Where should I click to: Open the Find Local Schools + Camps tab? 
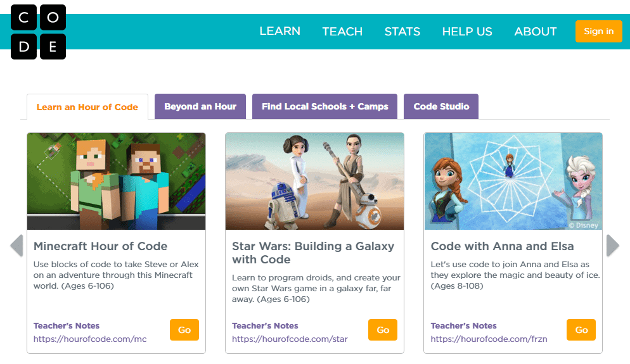pyautogui.click(x=325, y=106)
